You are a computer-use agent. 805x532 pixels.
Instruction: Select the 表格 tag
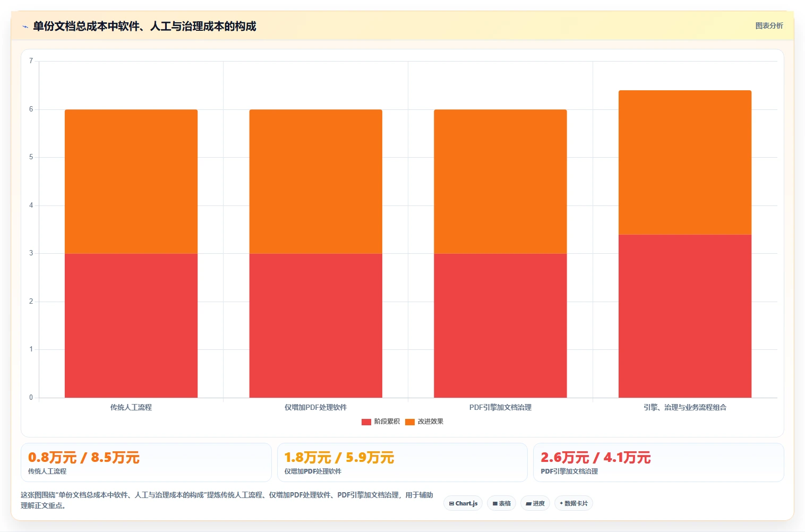(501, 503)
